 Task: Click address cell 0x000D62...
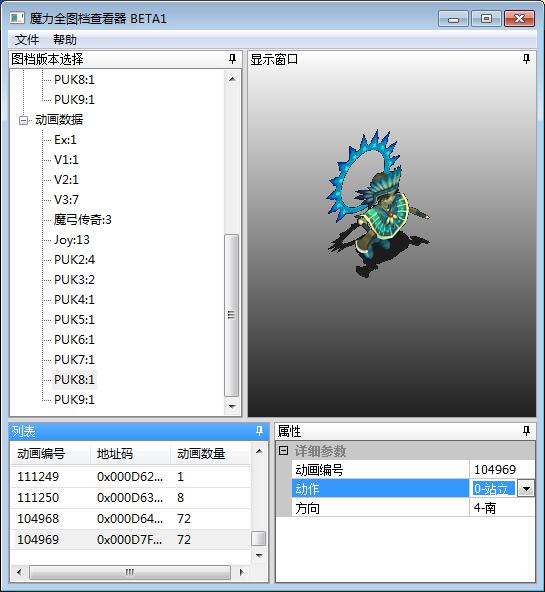(130, 476)
